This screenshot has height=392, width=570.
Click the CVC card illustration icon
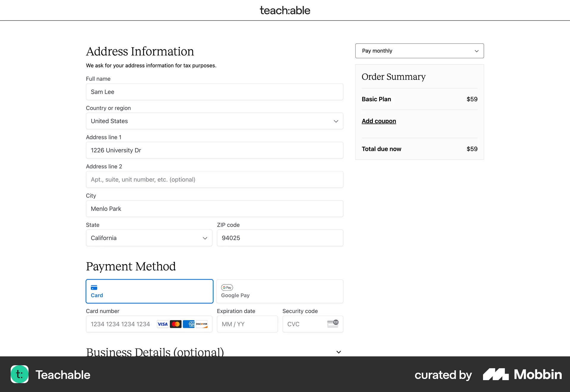pyautogui.click(x=333, y=324)
